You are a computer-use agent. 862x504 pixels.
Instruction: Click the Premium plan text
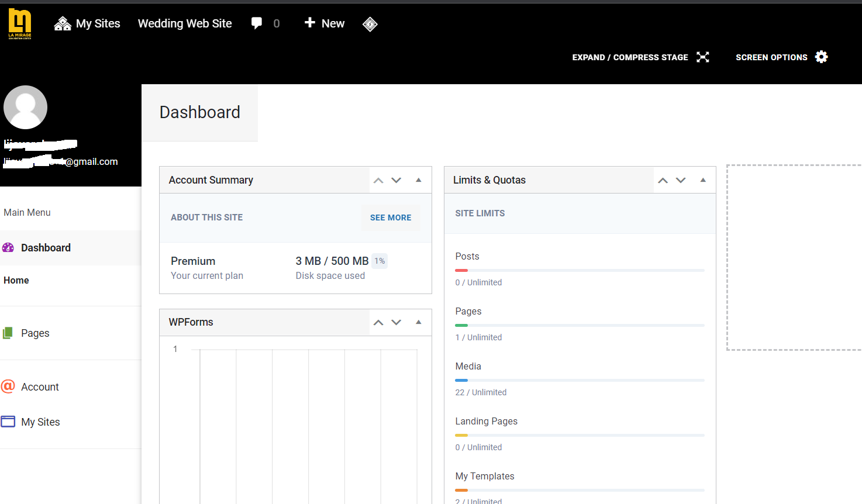click(193, 261)
